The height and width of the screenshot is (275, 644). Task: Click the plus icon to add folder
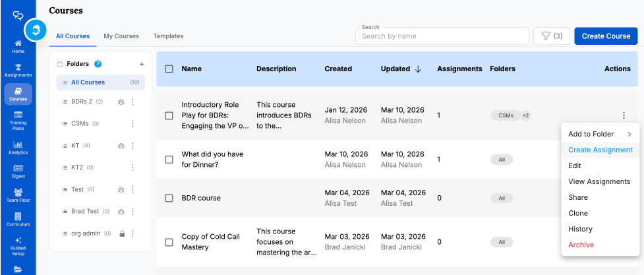pyautogui.click(x=141, y=64)
